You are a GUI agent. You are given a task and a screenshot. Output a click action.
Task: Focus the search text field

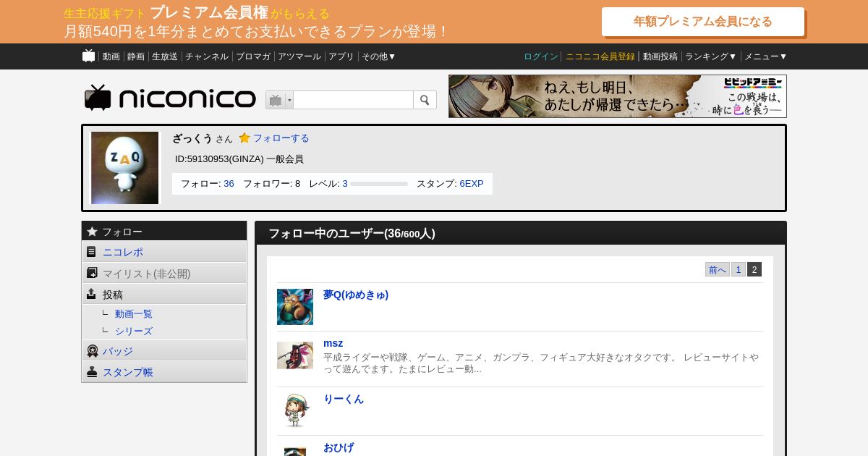[x=353, y=100]
